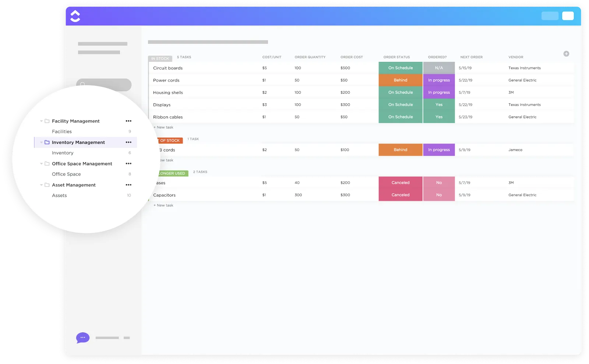Open the Power cords task
The width and height of the screenshot is (589, 364).
point(166,80)
